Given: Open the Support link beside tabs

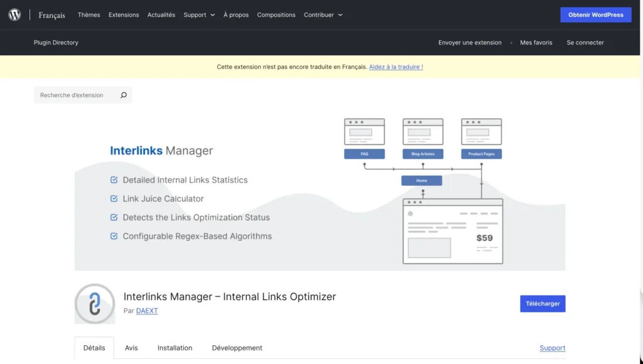Looking at the screenshot, I should tap(553, 348).
